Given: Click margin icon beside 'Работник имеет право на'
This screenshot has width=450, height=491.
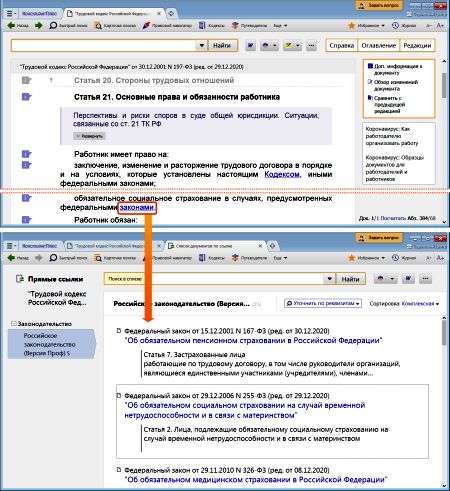Looking at the screenshot, I should 27,154.
